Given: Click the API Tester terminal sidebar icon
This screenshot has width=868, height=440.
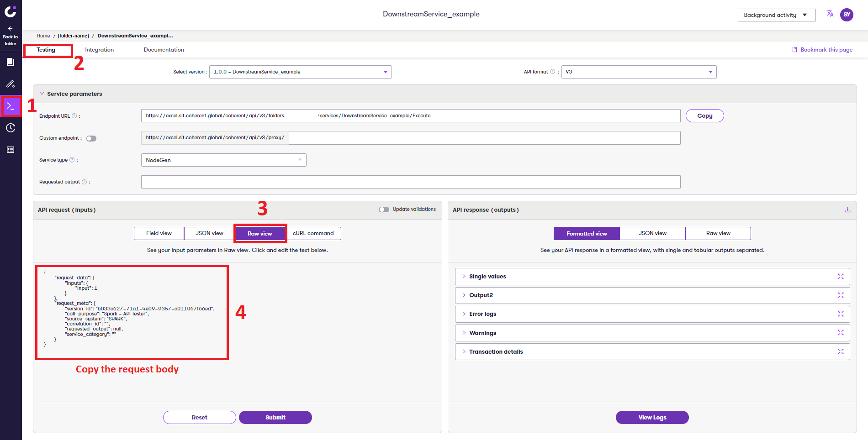Looking at the screenshot, I should pyautogui.click(x=11, y=106).
